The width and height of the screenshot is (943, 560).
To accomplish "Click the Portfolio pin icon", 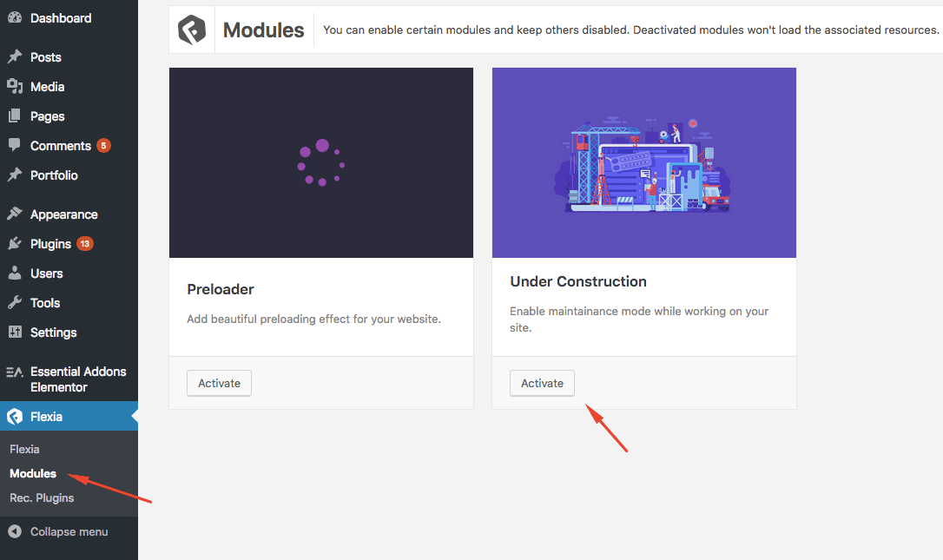I will [x=15, y=175].
